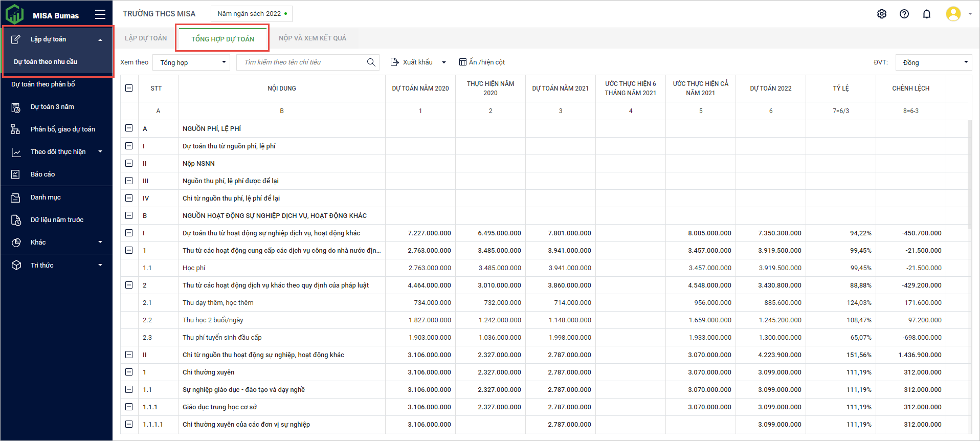Click the search magnifier icon
The image size is (980, 441).
pyautogui.click(x=371, y=62)
